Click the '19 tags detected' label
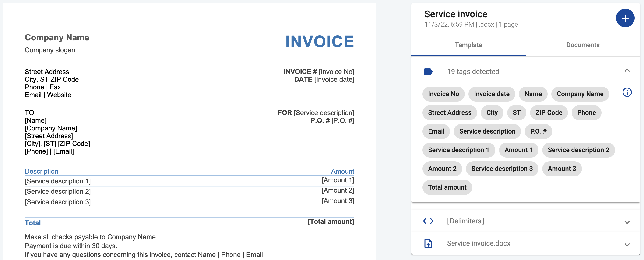 pos(473,72)
